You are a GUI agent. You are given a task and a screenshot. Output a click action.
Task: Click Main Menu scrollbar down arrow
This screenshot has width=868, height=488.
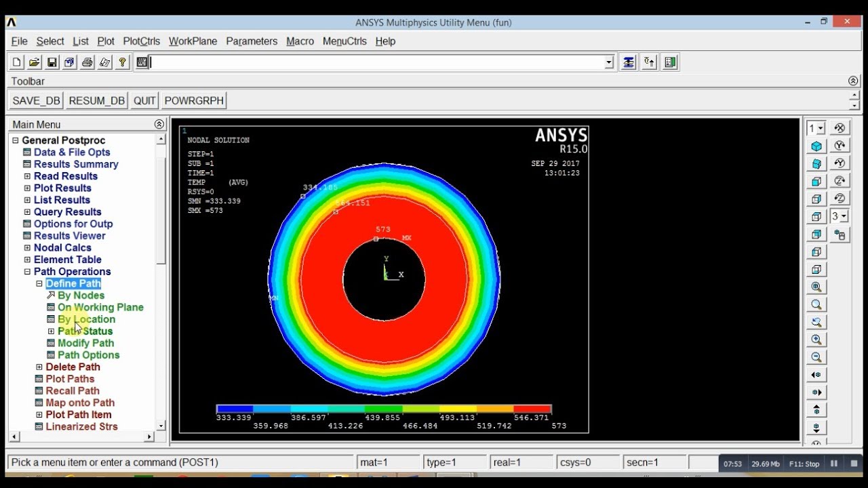point(161,426)
